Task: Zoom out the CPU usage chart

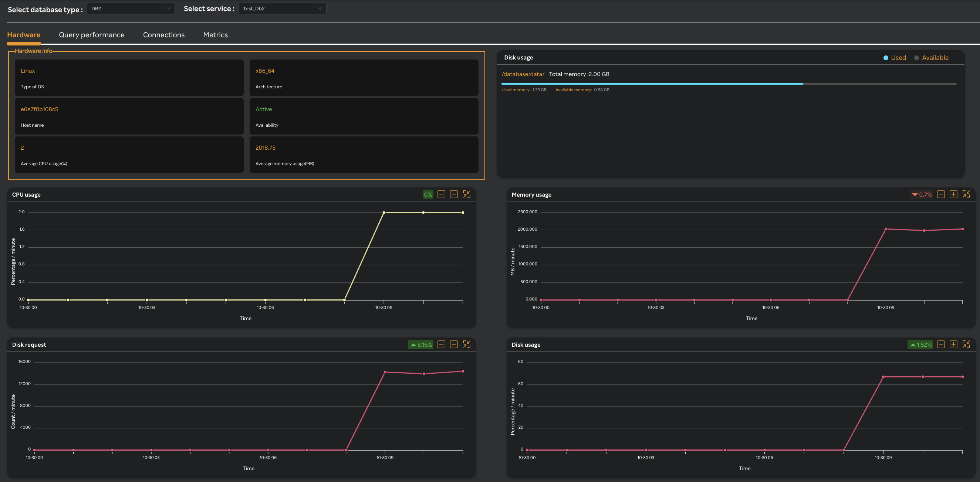Action: tap(441, 194)
